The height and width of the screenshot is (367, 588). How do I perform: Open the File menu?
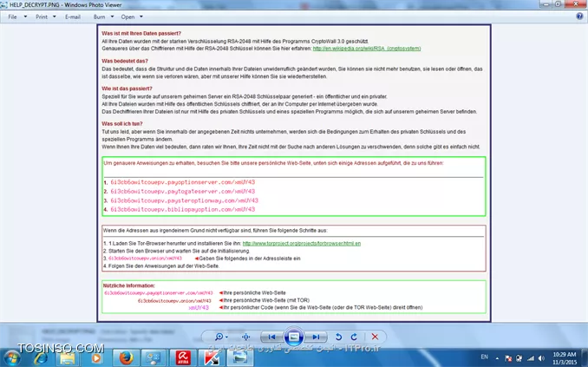pos(12,16)
